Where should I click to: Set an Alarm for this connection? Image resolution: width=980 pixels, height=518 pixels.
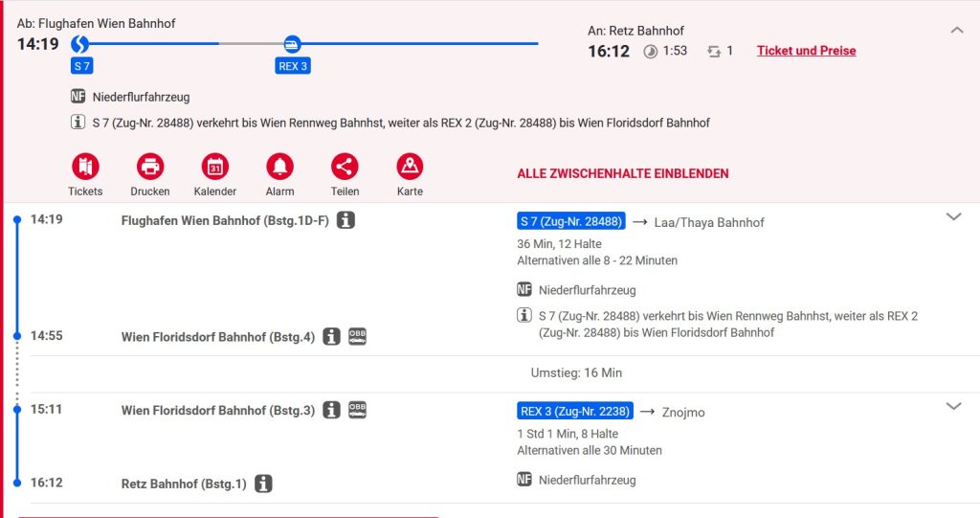click(x=280, y=167)
